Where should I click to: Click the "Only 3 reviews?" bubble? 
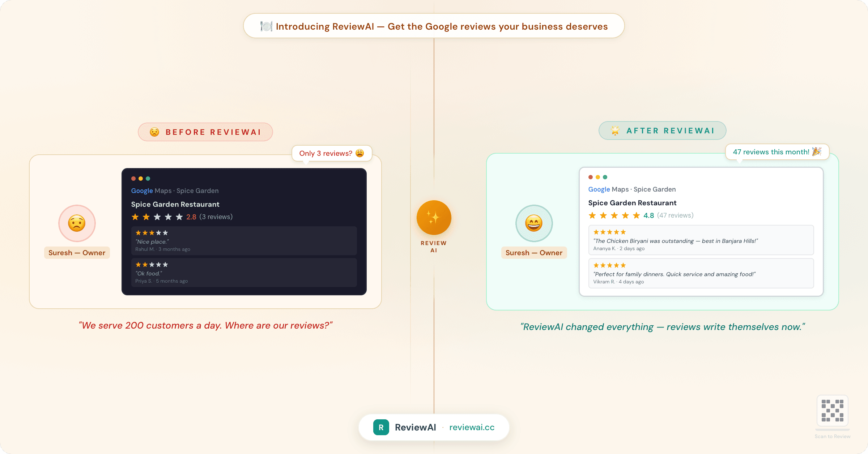tap(332, 153)
